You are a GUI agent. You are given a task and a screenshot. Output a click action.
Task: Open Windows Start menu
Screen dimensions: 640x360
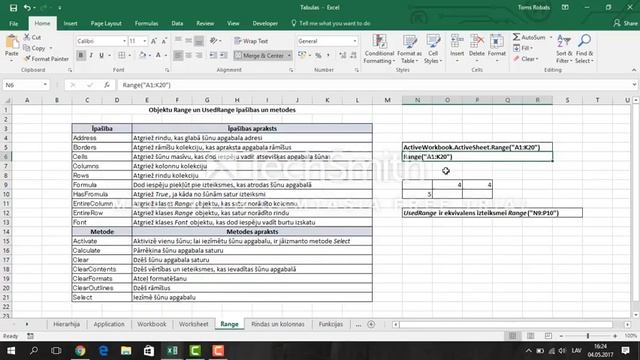pos(11,351)
